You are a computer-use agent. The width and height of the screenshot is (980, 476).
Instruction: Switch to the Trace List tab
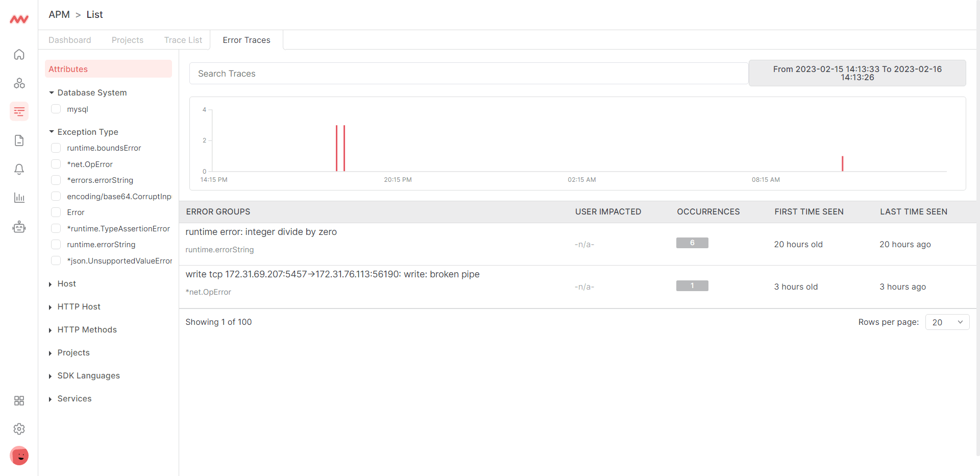tap(183, 40)
